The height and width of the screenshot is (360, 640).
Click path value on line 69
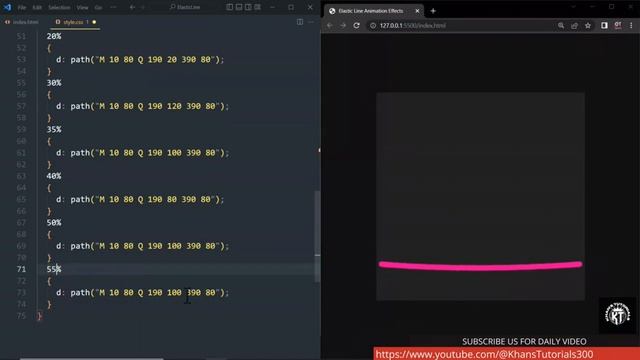click(x=149, y=246)
